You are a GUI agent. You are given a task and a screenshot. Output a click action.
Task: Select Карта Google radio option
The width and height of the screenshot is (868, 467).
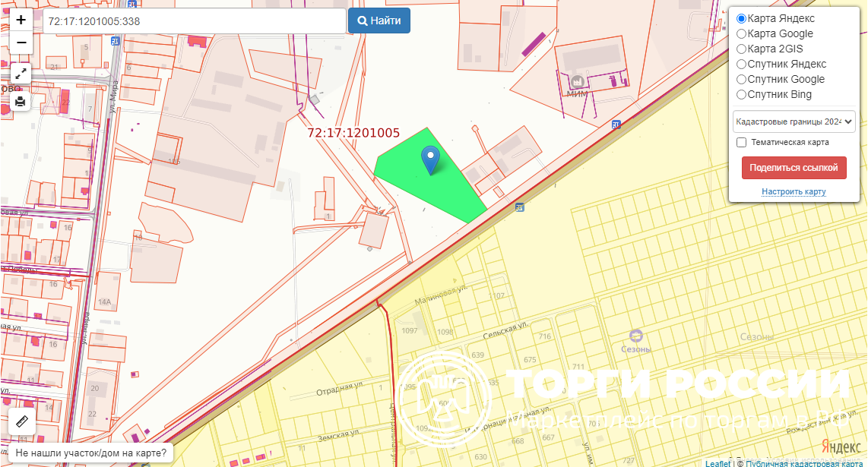coord(742,33)
